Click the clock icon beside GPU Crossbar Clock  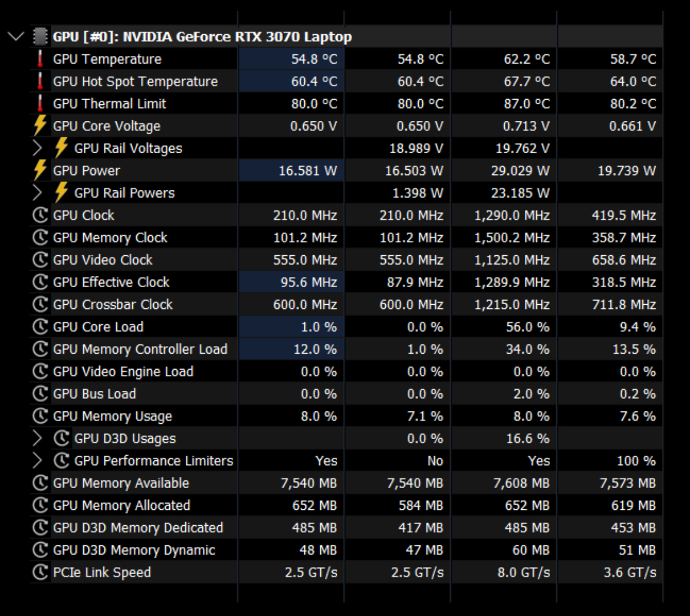(x=40, y=305)
